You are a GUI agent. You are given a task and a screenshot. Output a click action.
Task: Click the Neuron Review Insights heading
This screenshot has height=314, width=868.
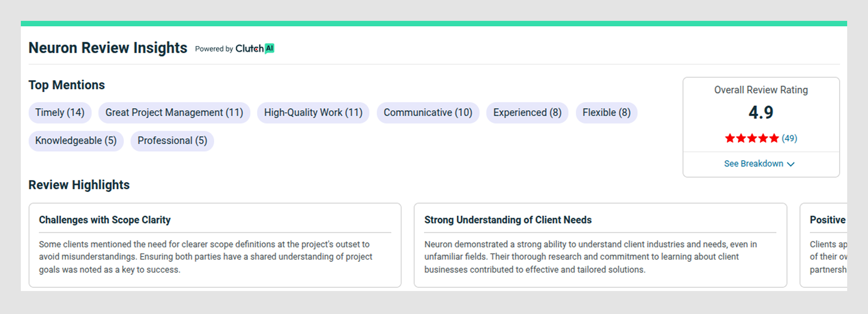[x=108, y=48]
